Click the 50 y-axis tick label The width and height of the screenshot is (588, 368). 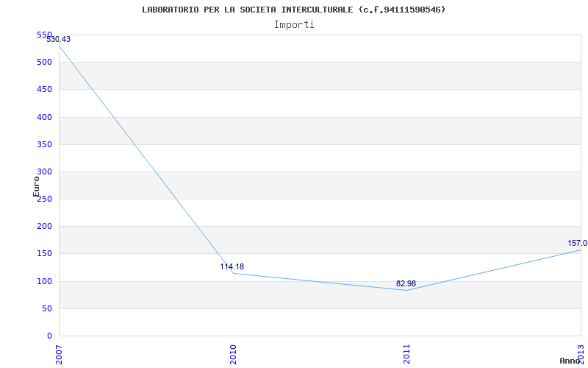[47, 308]
